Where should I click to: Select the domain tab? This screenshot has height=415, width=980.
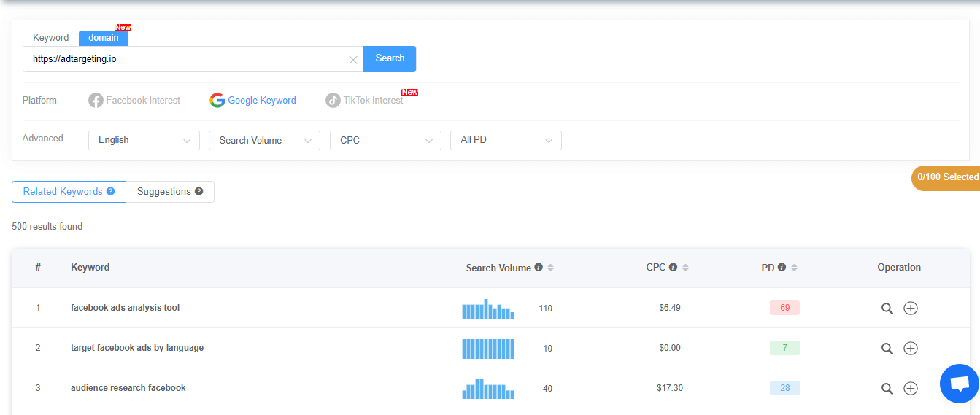coord(104,38)
